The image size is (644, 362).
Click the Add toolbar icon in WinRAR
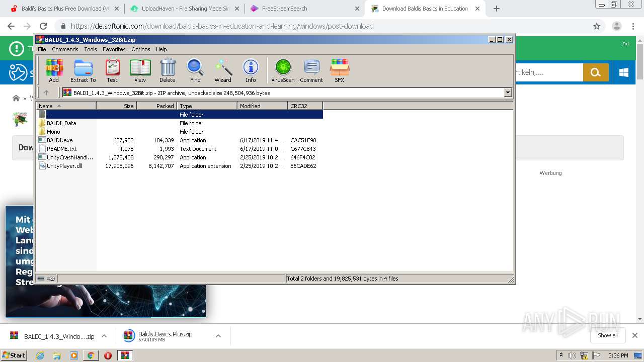click(x=54, y=70)
